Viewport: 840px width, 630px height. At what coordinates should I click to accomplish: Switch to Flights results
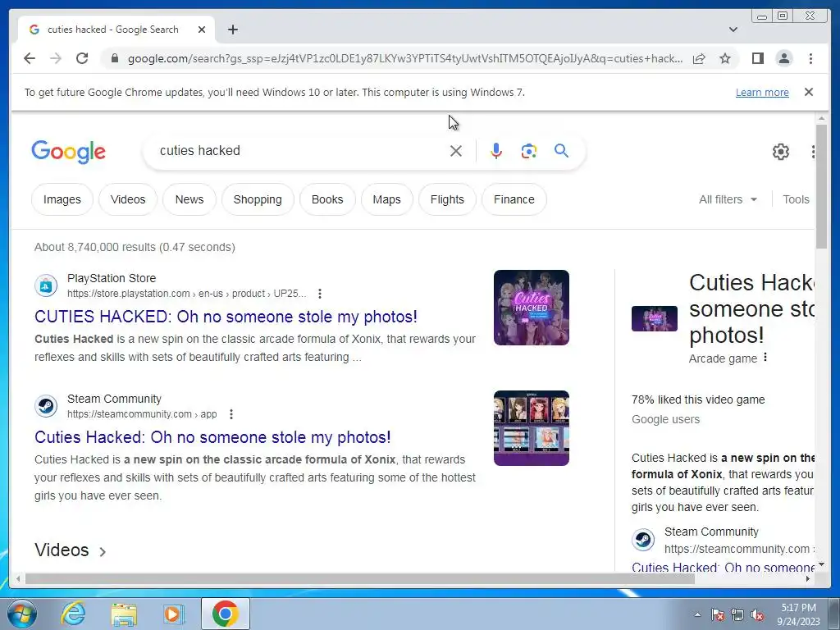click(x=447, y=199)
